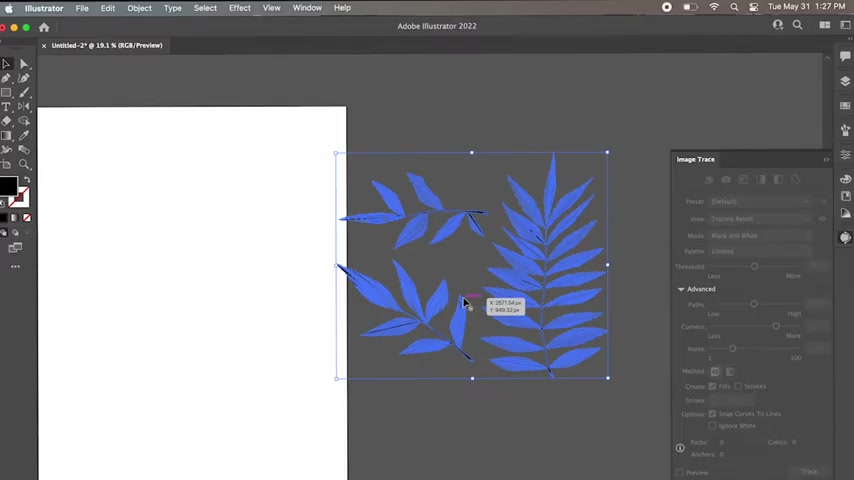This screenshot has width=854, height=480.
Task: Select the Rectangle tool
Action: tap(6, 93)
